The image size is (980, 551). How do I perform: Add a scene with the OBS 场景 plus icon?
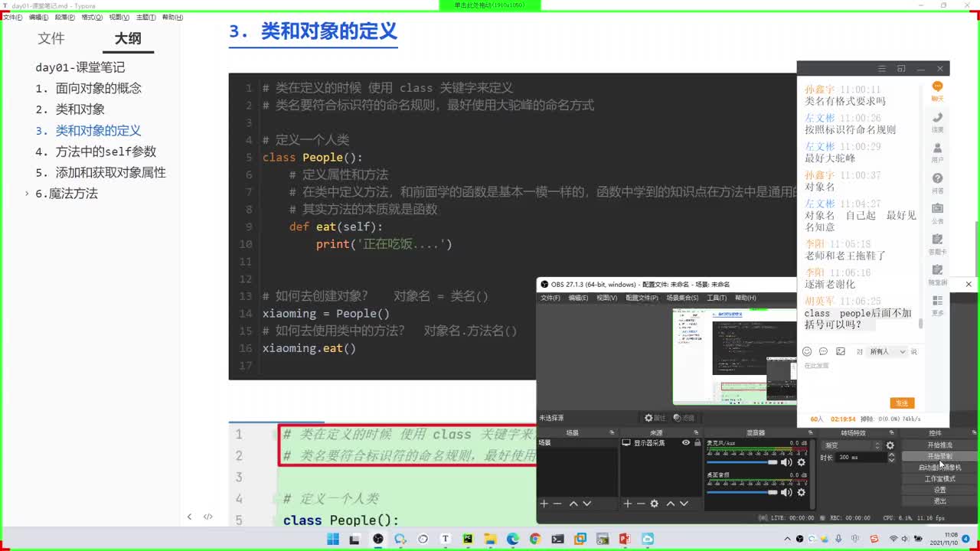[x=544, y=504]
